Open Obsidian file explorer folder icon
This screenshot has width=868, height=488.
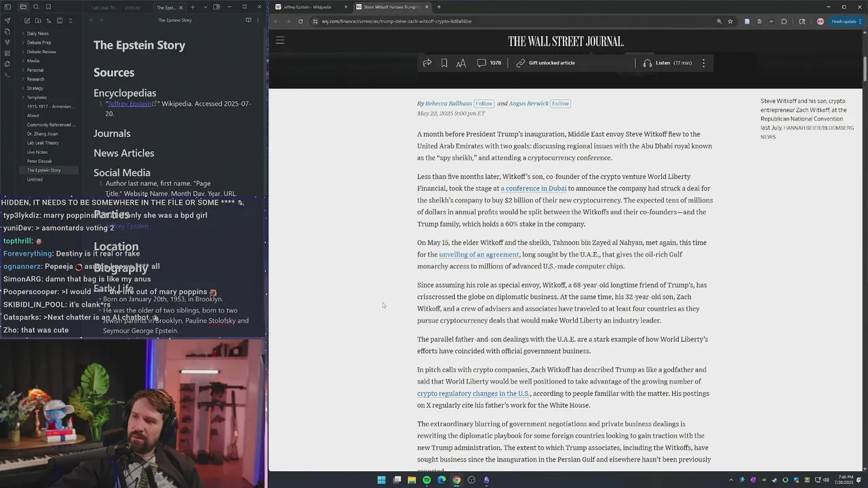pos(23,7)
